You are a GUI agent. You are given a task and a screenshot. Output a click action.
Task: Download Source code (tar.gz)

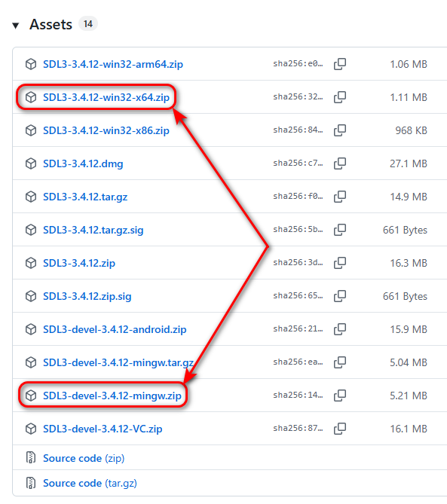pos(90,483)
